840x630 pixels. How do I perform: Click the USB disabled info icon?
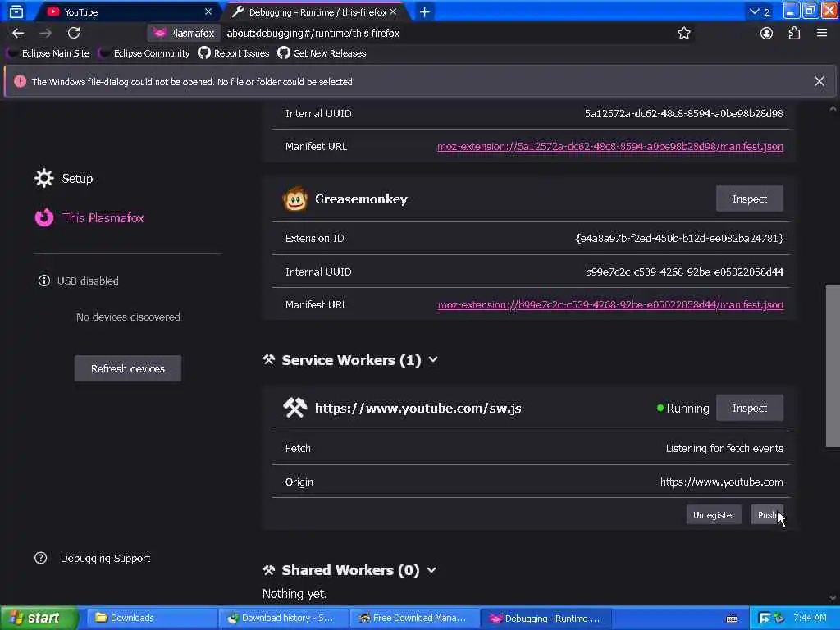44,281
